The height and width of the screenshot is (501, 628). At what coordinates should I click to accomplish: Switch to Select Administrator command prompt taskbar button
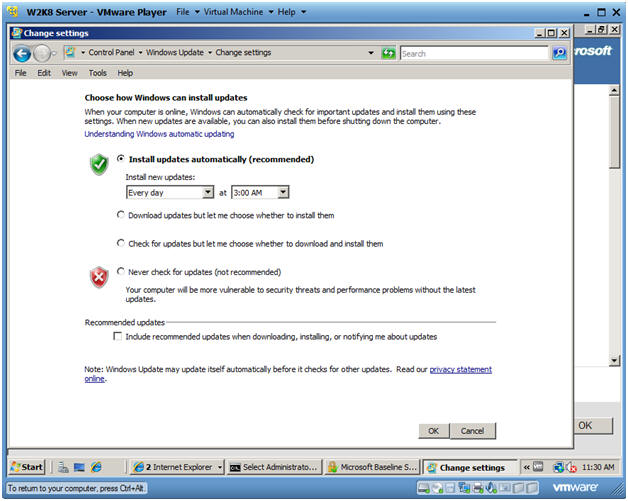pyautogui.click(x=274, y=467)
